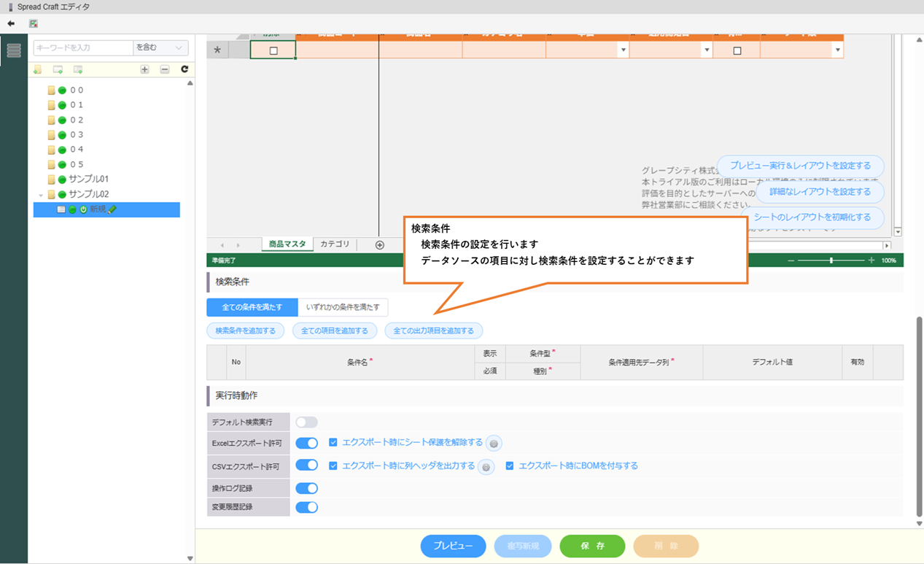Viewport: 924px width, 564px height.
Task: Click the キーワードを入力 search field
Action: pyautogui.click(x=83, y=48)
